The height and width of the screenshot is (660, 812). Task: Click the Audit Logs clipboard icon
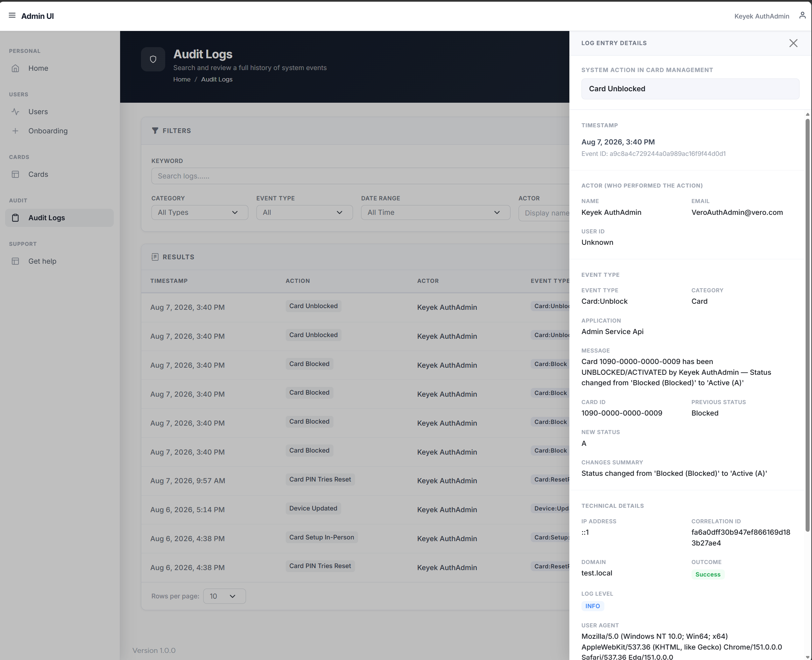pos(15,218)
